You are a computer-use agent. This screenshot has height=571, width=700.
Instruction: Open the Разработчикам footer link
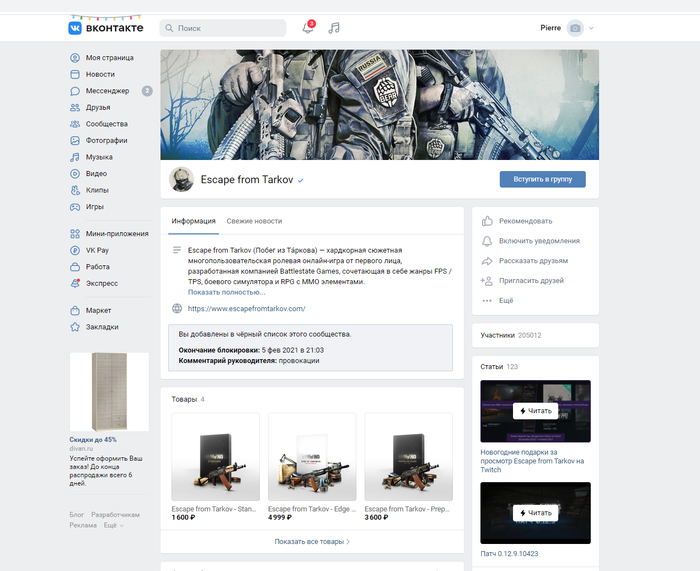(x=115, y=515)
